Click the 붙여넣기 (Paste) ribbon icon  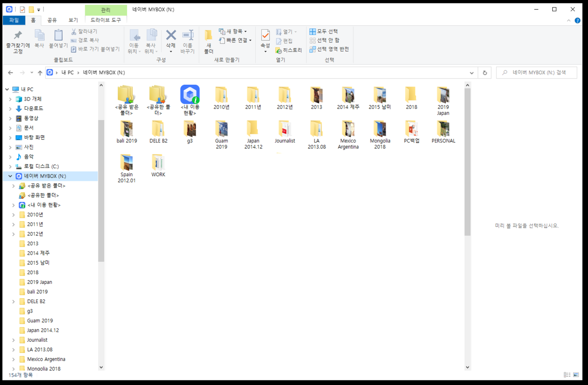click(x=58, y=39)
